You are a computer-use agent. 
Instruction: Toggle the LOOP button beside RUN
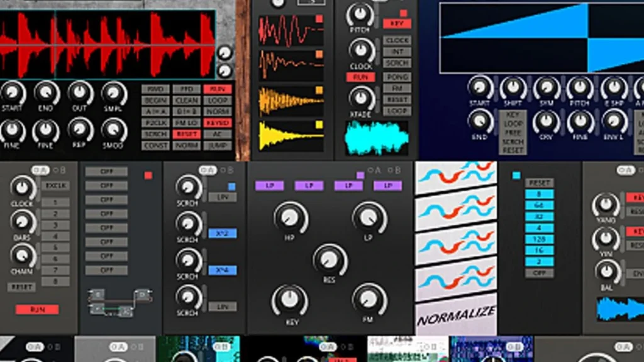point(218,101)
